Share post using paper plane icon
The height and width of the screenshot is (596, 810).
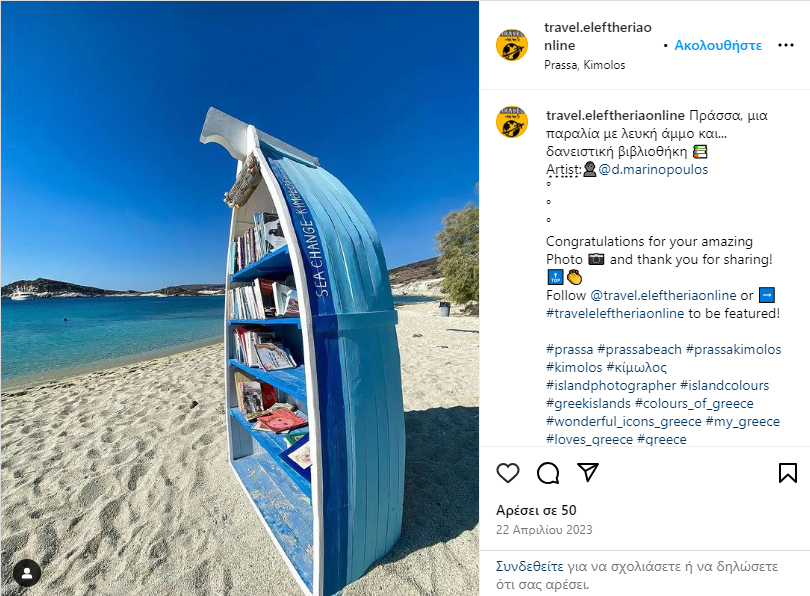click(x=587, y=472)
